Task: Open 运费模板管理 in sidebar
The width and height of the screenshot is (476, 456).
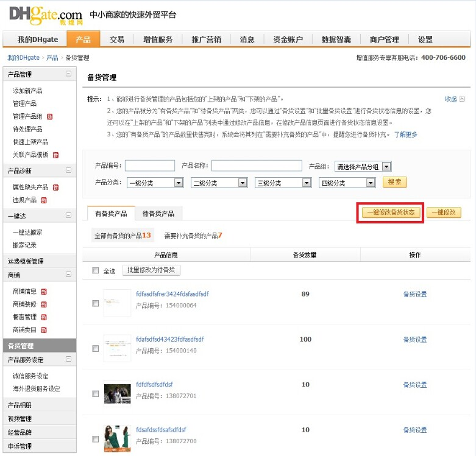Action: tap(26, 261)
